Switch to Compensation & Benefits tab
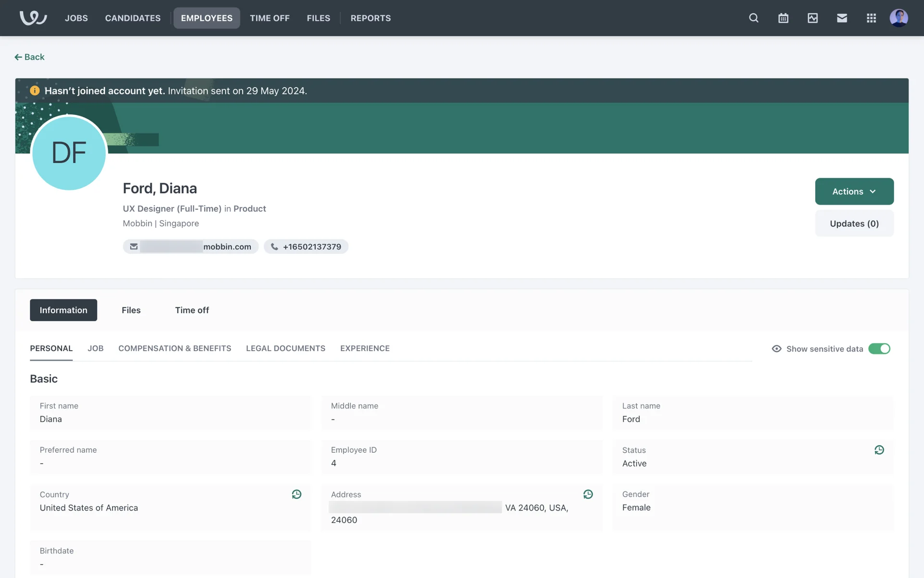 pyautogui.click(x=175, y=348)
